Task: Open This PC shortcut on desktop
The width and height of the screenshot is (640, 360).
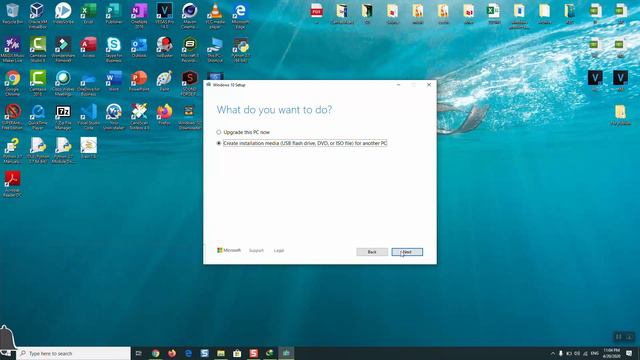Action: (215, 49)
